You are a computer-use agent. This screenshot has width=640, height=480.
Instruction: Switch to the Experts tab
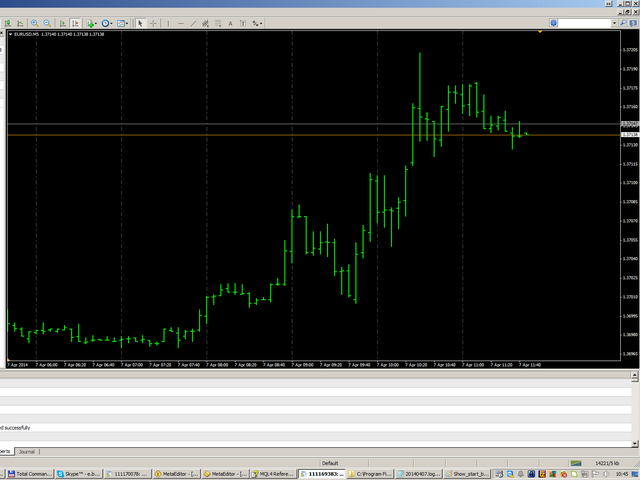(x=5, y=451)
